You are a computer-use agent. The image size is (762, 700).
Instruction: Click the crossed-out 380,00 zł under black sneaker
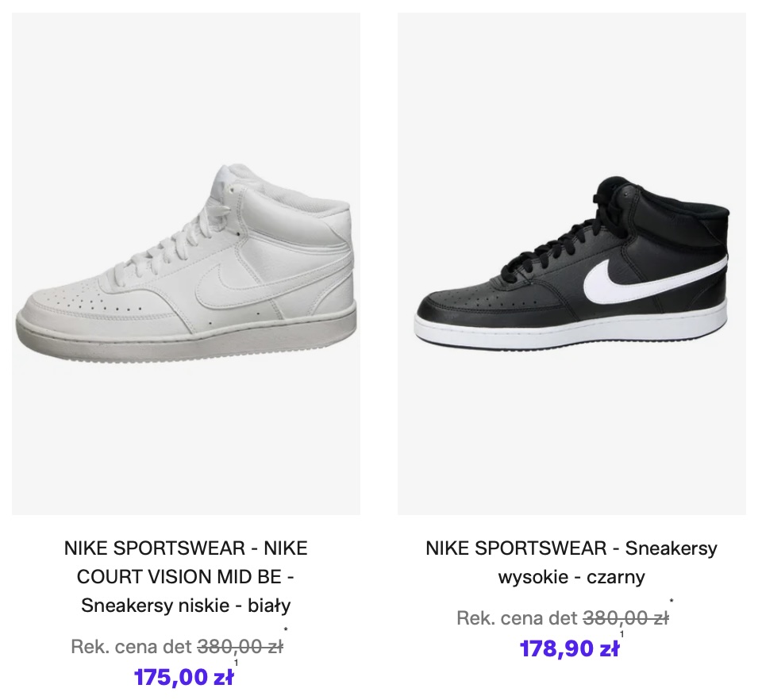[x=625, y=618]
